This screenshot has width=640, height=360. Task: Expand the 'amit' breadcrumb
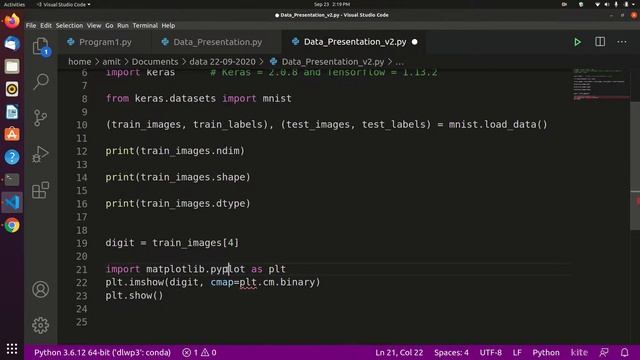111,62
